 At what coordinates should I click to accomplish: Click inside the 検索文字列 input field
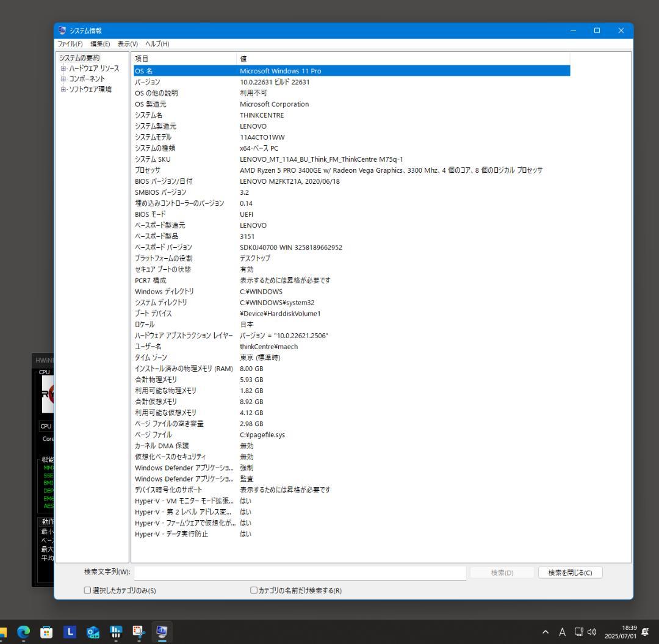tap(299, 573)
